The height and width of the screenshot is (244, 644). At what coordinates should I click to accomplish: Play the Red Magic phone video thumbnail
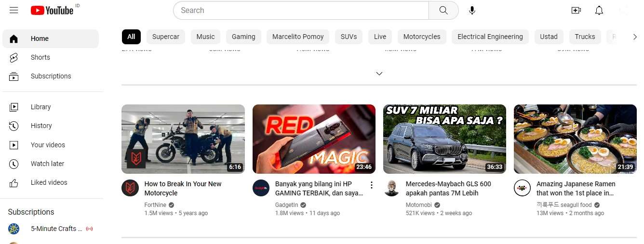(314, 139)
